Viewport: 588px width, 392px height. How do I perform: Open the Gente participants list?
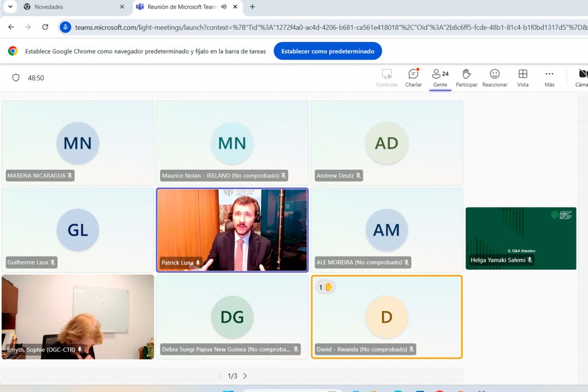[x=440, y=77]
